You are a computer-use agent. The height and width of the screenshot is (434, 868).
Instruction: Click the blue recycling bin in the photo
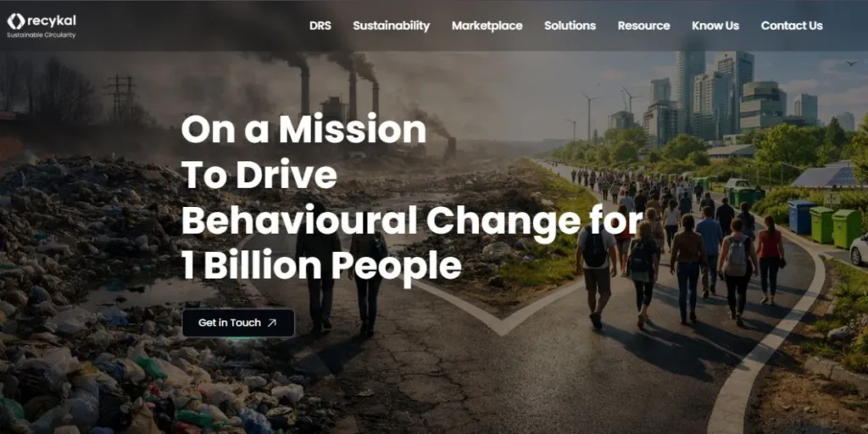point(799,217)
